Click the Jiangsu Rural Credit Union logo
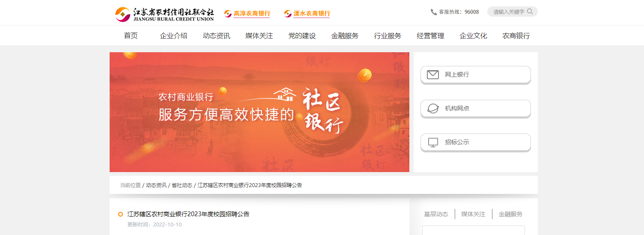This screenshot has width=644, height=235. (x=164, y=15)
